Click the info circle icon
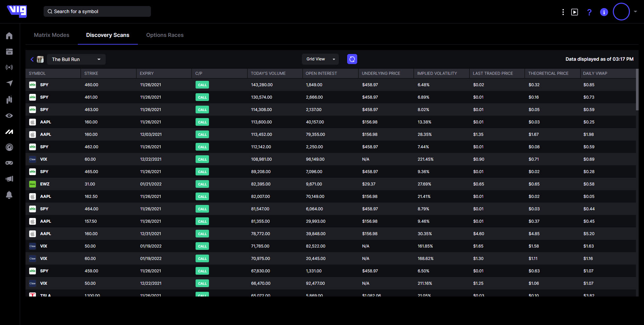Viewport: 644px width, 325px height. click(604, 12)
